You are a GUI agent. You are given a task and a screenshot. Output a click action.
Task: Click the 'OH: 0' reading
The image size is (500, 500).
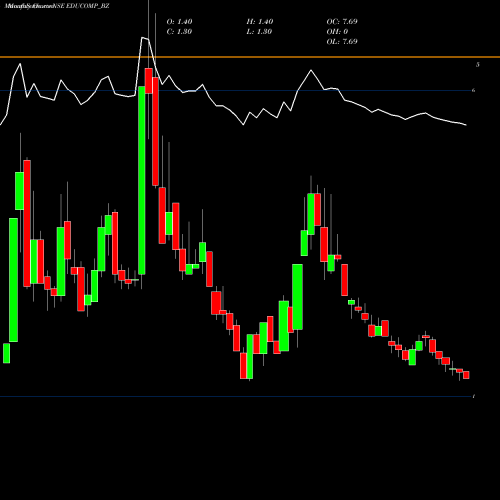coord(337,32)
